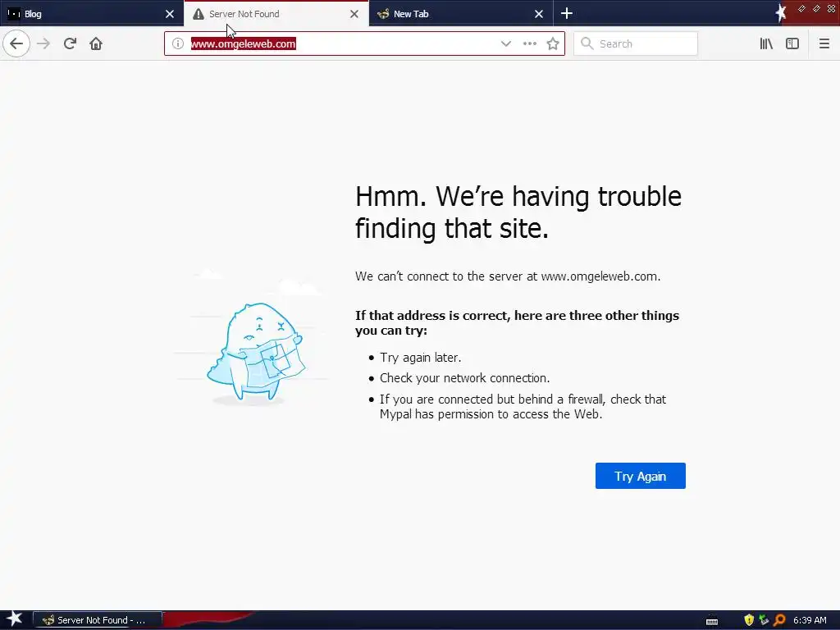This screenshot has width=840, height=630.
Task: Toggle the sidebar view
Action: click(x=792, y=44)
